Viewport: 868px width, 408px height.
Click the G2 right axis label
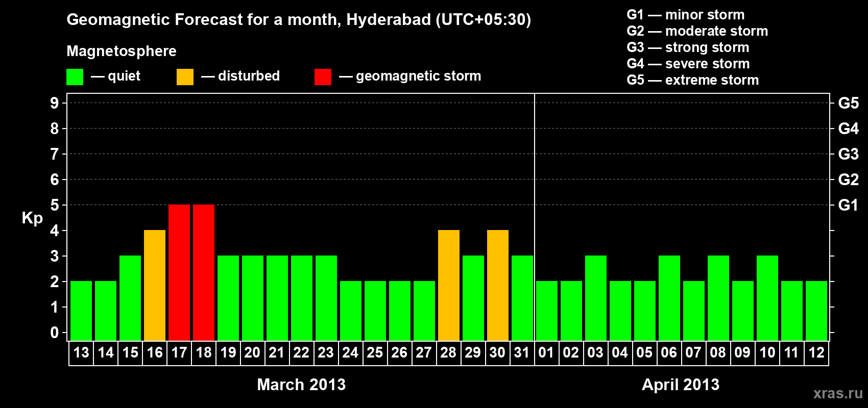(849, 180)
